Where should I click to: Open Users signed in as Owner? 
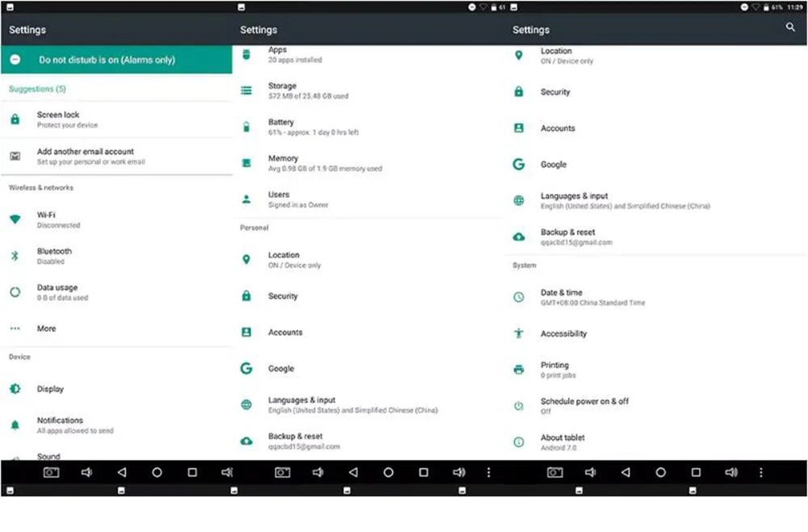pyautogui.click(x=368, y=199)
